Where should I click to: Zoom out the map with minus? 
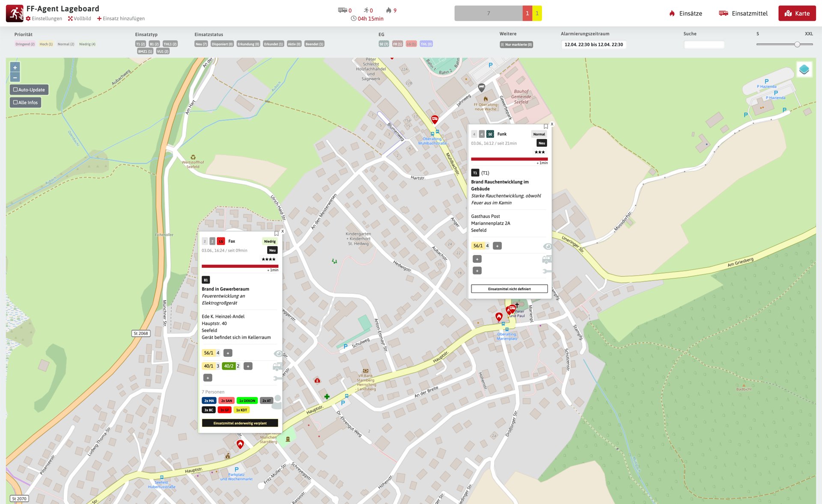coord(15,77)
